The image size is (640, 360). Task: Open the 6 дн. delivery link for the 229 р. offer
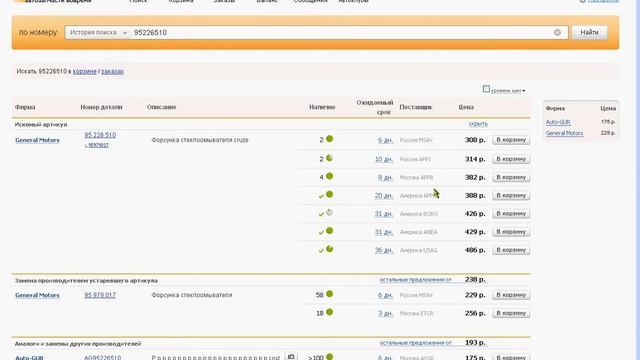pos(385,295)
